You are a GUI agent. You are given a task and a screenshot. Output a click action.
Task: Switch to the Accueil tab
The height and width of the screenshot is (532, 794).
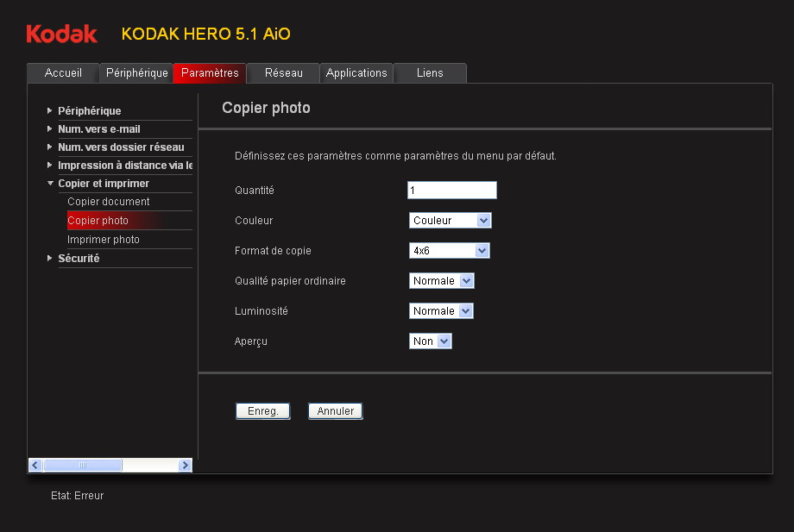63,73
